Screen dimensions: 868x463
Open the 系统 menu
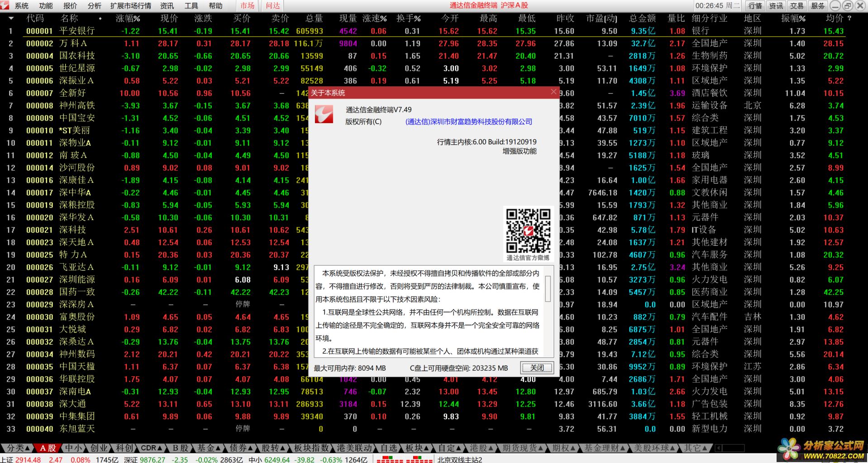coord(21,6)
